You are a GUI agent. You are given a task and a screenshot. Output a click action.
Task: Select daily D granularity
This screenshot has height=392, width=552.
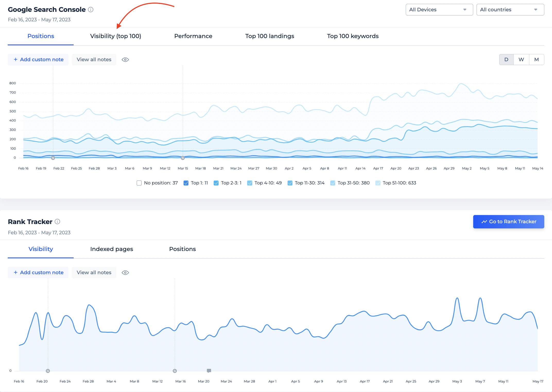(x=506, y=59)
